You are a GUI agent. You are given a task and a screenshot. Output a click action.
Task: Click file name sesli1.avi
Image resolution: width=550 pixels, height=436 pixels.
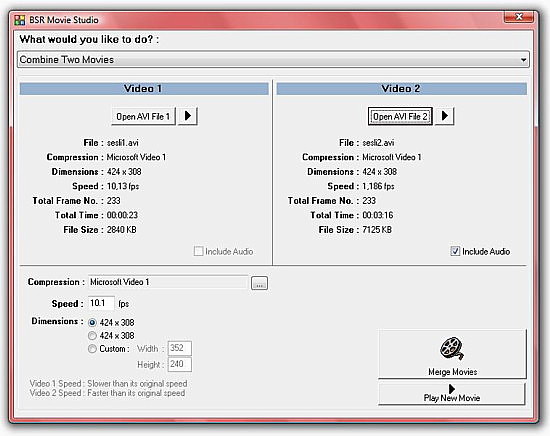point(122,143)
